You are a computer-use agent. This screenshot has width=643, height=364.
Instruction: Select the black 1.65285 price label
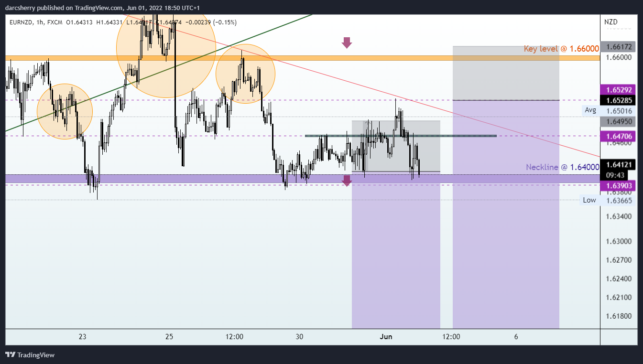[x=618, y=100]
